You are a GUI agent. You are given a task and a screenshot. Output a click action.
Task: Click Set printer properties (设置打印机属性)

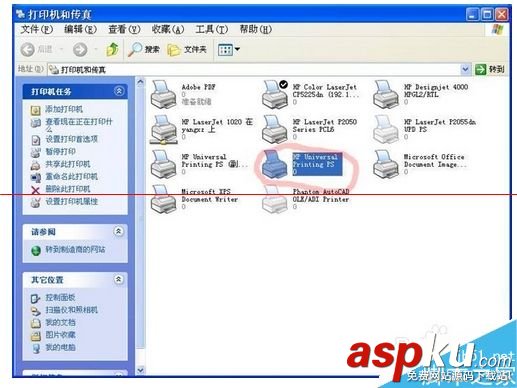point(72,201)
